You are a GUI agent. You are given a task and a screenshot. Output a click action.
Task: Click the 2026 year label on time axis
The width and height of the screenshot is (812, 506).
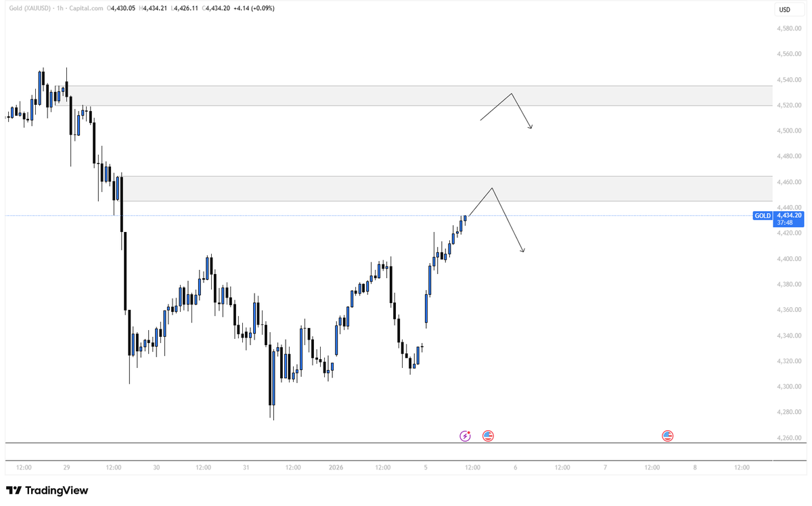pos(336,467)
